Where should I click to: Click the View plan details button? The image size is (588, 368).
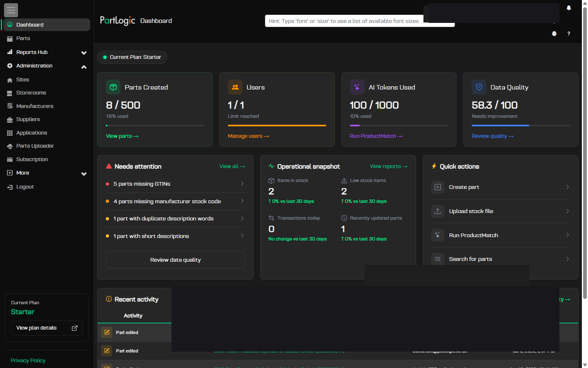pyautogui.click(x=47, y=328)
